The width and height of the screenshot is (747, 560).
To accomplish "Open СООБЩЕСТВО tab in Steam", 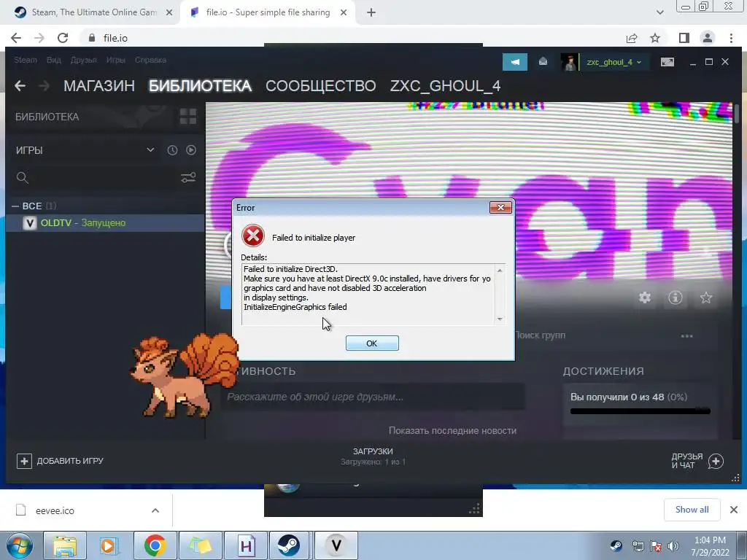I will (321, 86).
